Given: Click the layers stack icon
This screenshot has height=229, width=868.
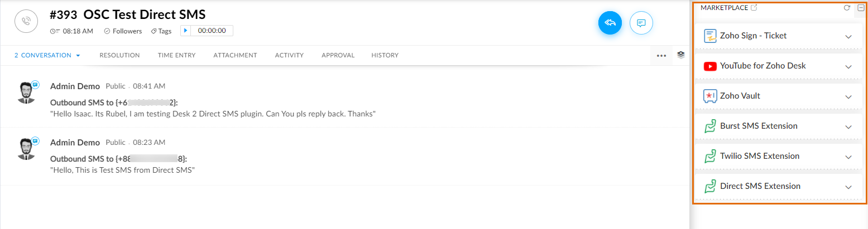Looking at the screenshot, I should 681,55.
